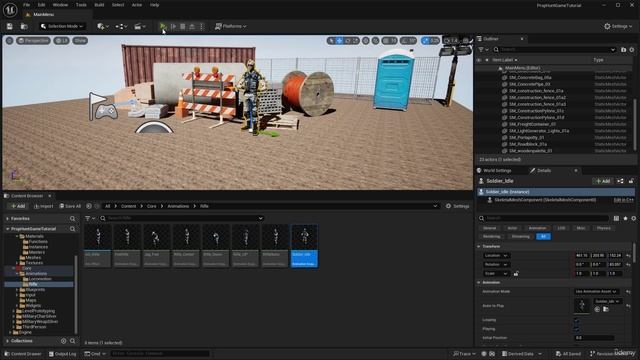This screenshot has height=360, width=640.
Task: Click the Outliner new folder icon
Action: click(x=623, y=49)
